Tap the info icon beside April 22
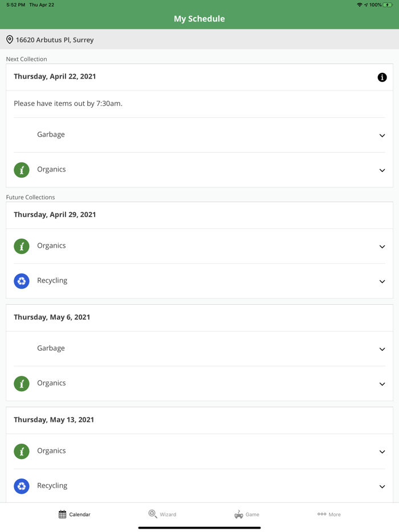 pyautogui.click(x=382, y=77)
